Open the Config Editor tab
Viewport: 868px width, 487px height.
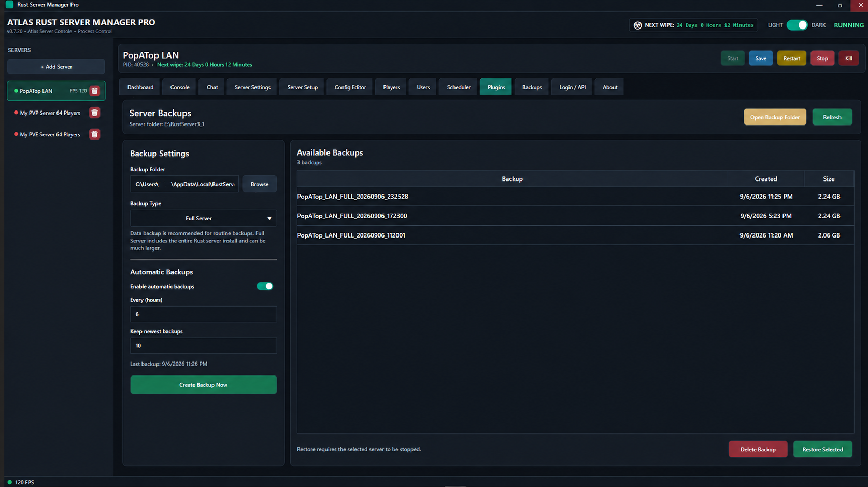pos(350,87)
